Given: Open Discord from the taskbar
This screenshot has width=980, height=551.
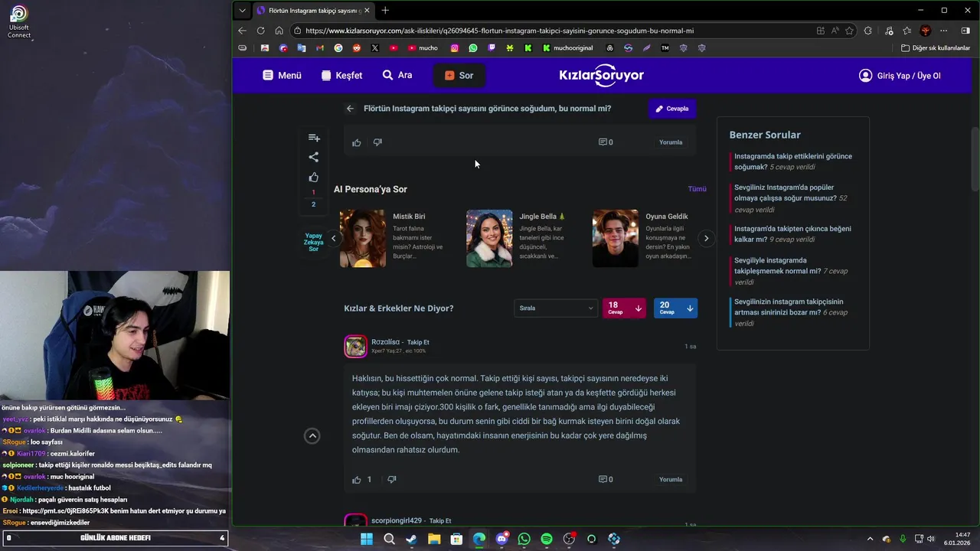Looking at the screenshot, I should (501, 539).
